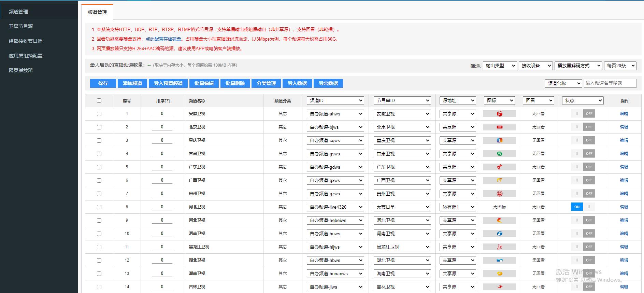Click the 湖南卫视 channel logo icon
Viewport: 644px width, 293px height.
click(x=499, y=274)
